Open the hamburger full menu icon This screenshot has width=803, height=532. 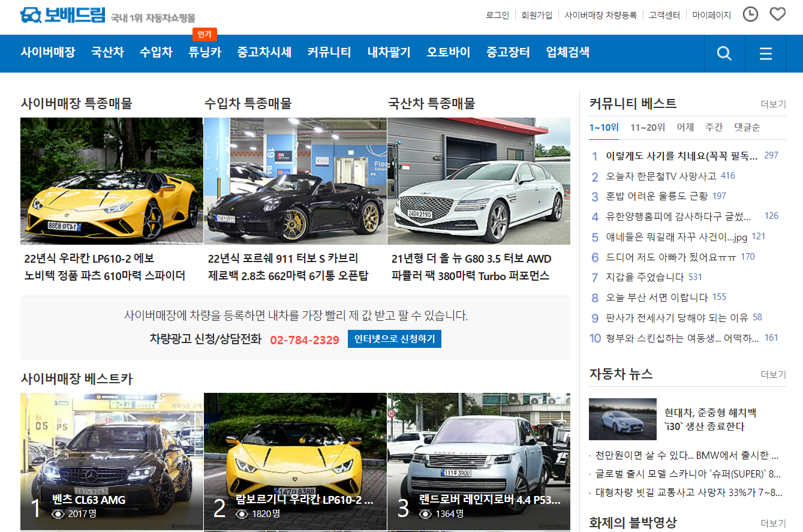click(x=766, y=53)
